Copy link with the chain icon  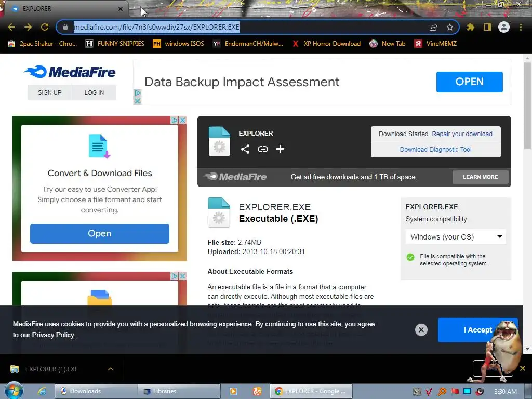tap(262, 149)
